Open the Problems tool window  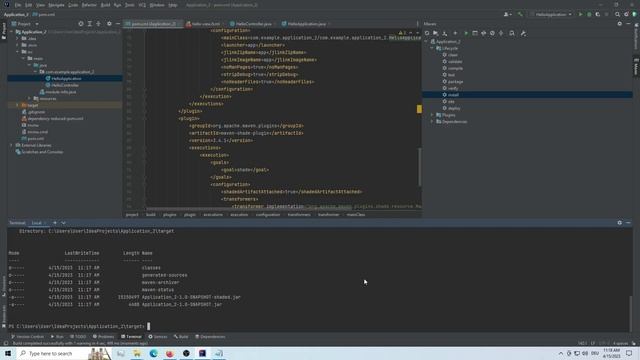(x=103, y=337)
